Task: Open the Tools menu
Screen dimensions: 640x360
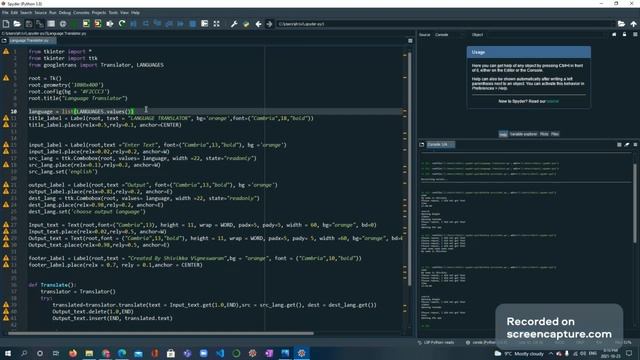Action: click(113, 13)
